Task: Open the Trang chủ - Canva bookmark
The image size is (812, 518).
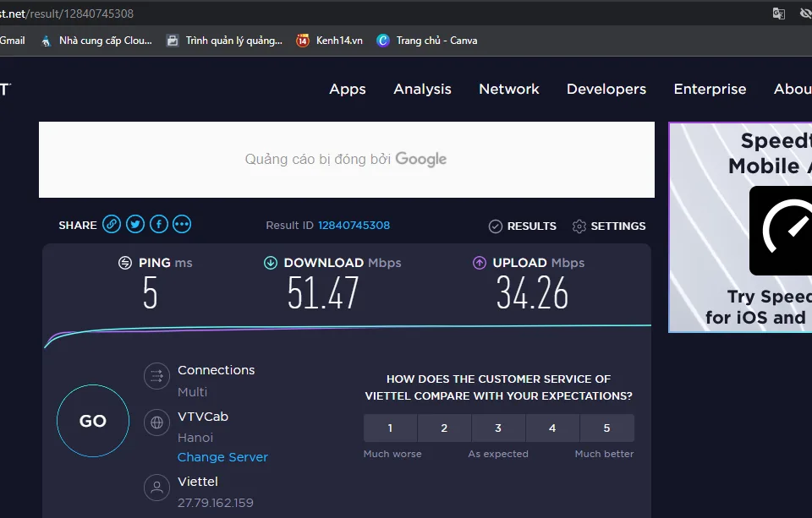Action: click(427, 41)
